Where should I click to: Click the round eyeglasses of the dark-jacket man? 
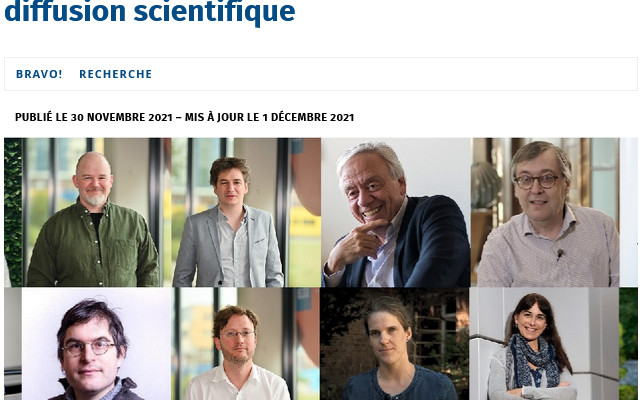point(88,348)
